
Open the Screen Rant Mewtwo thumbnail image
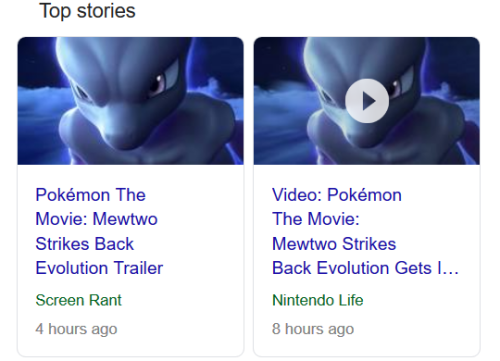[130, 101]
